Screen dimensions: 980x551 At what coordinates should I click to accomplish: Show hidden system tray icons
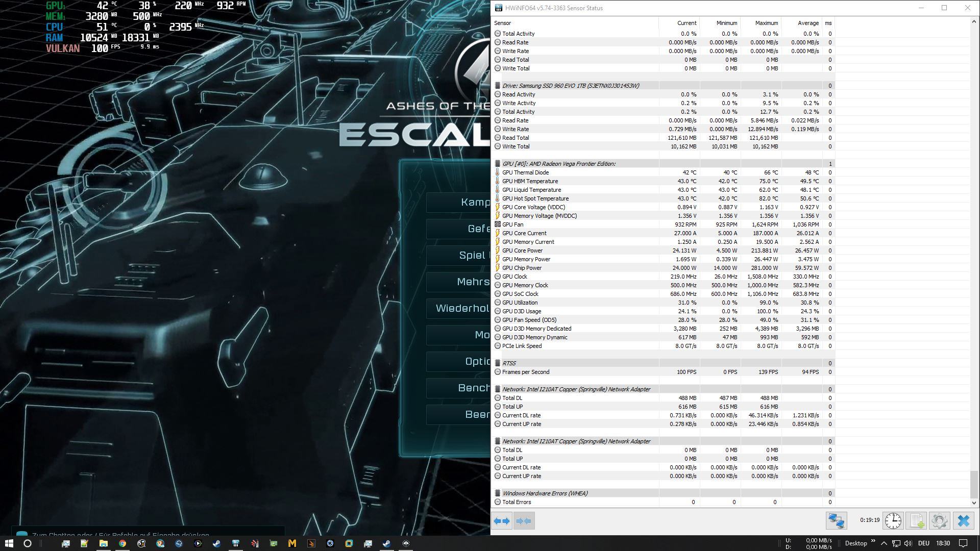(884, 543)
